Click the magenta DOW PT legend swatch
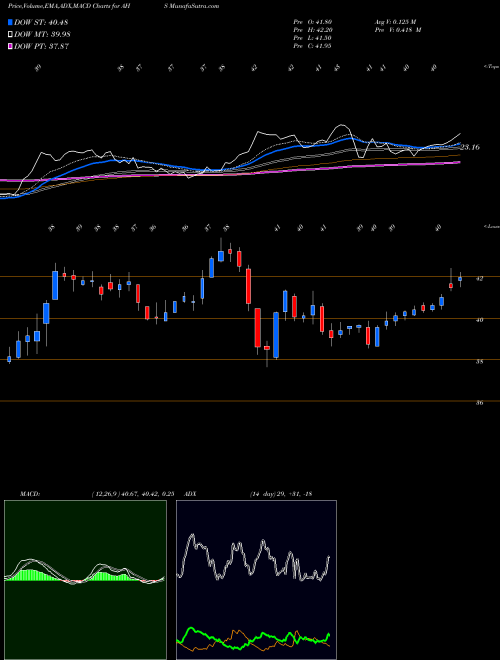500x660 pixels. point(11,46)
